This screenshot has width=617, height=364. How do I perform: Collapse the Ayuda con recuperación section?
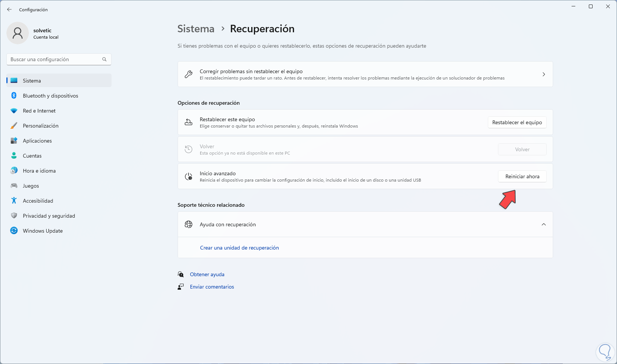tap(543, 224)
